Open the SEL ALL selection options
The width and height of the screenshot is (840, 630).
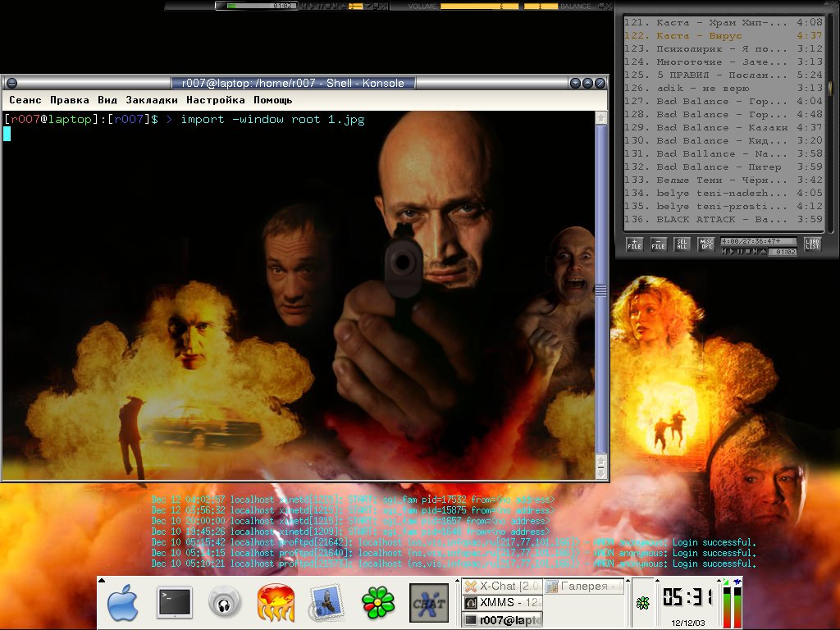coord(682,244)
